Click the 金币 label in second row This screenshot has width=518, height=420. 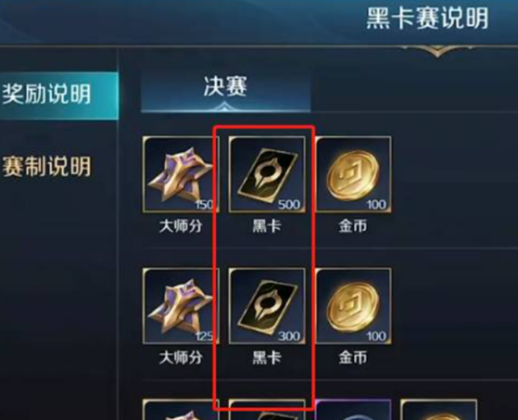click(353, 358)
